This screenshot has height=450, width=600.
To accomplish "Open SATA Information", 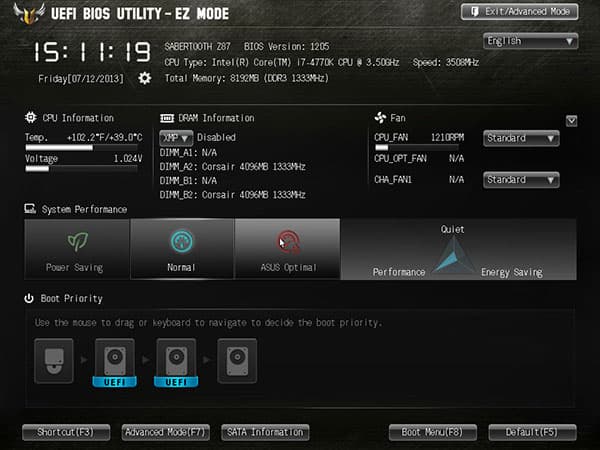I will tap(265, 432).
